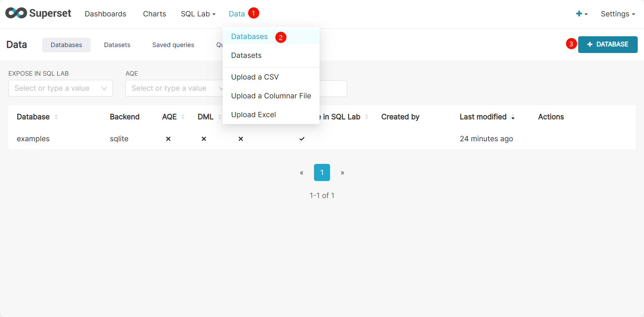This screenshot has width=644, height=317.
Task: Select page 1 in pagination
Action: (322, 173)
